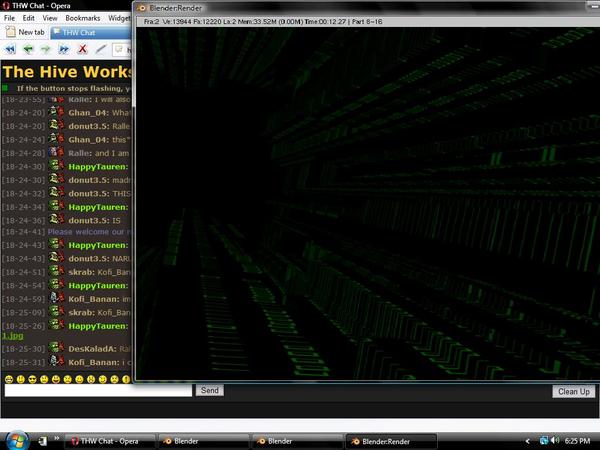Image resolution: width=600 pixels, height=450 pixels.
Task: Click the 6:25 PM taskbar clock
Action: tap(577, 441)
